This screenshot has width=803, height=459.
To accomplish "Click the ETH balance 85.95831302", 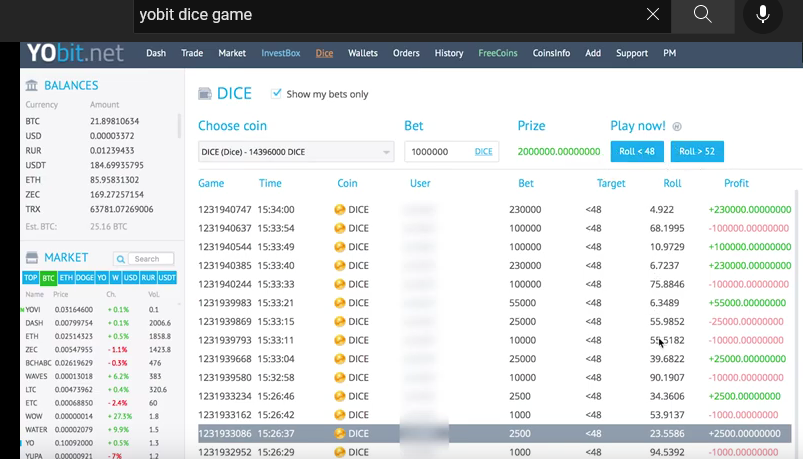I will pyautogui.click(x=114, y=180).
